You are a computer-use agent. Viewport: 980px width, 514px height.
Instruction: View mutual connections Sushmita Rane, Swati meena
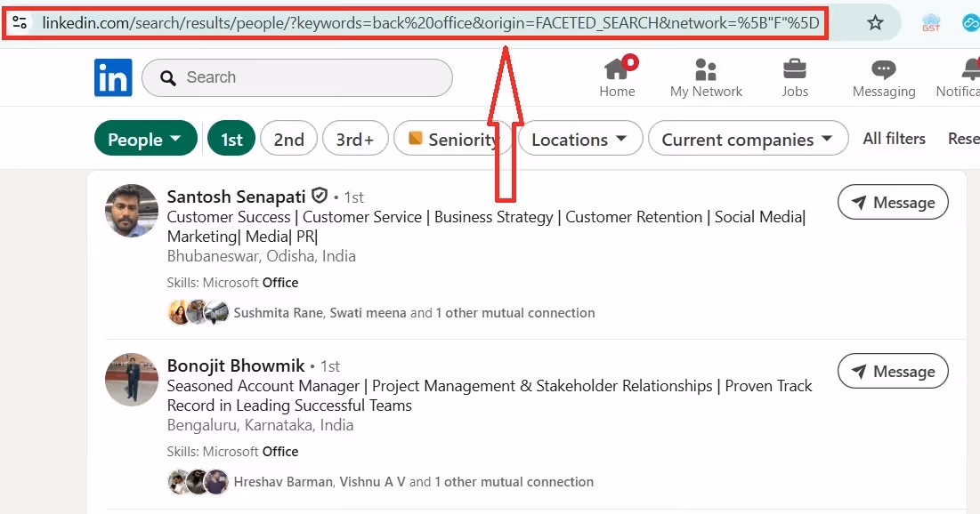coord(414,313)
